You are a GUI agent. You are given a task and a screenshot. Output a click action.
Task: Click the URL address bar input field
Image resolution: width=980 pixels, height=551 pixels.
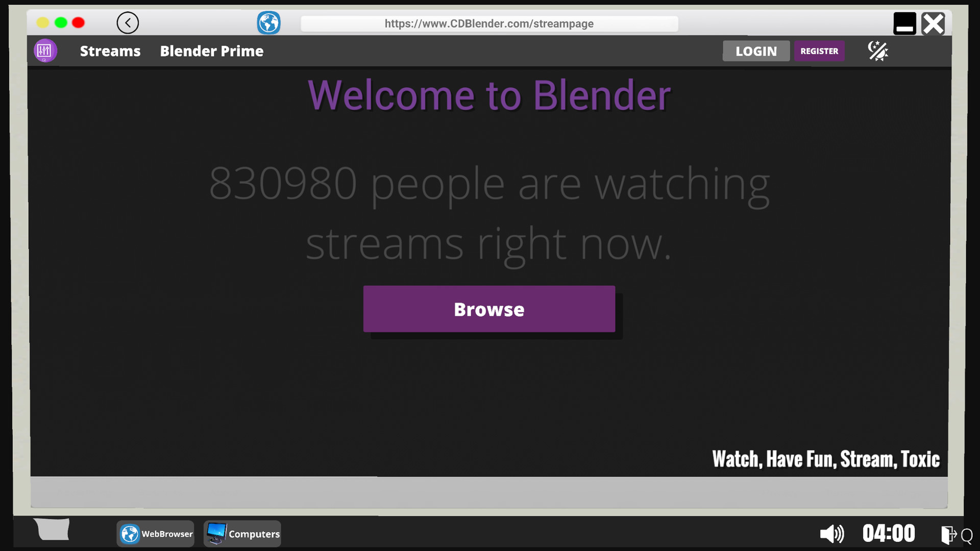point(490,23)
